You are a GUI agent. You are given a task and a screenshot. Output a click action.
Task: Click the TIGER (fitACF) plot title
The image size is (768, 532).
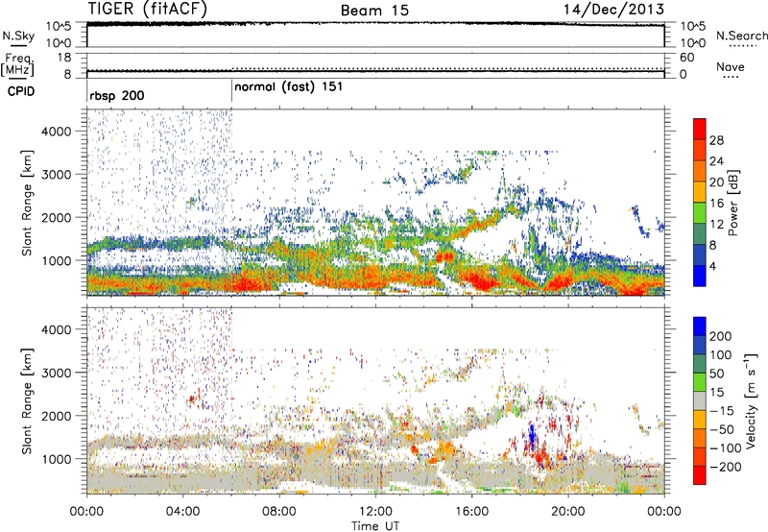point(148,9)
